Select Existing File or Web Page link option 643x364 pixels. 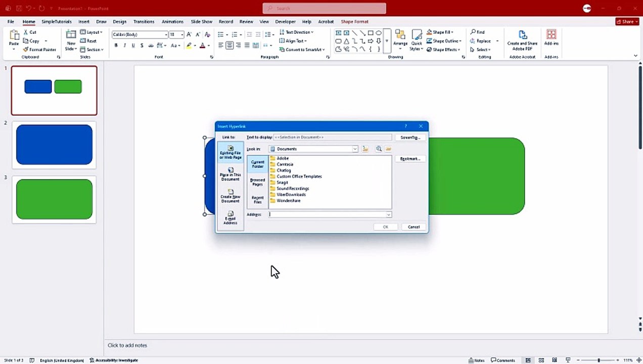click(x=230, y=152)
